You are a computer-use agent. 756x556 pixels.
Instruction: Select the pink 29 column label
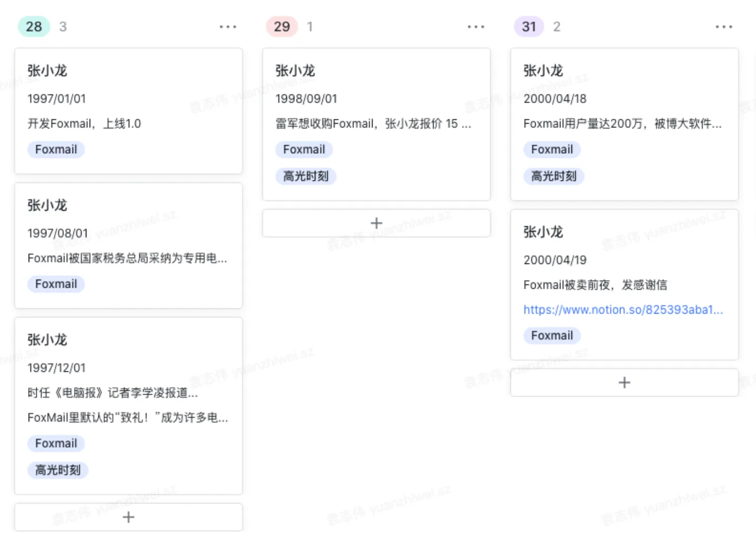(282, 26)
